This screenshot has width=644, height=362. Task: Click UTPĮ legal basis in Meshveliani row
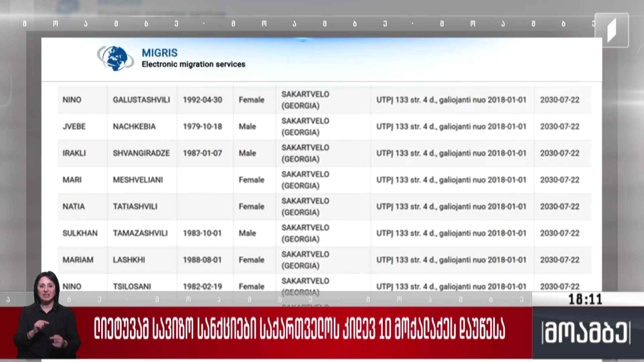[x=451, y=180]
